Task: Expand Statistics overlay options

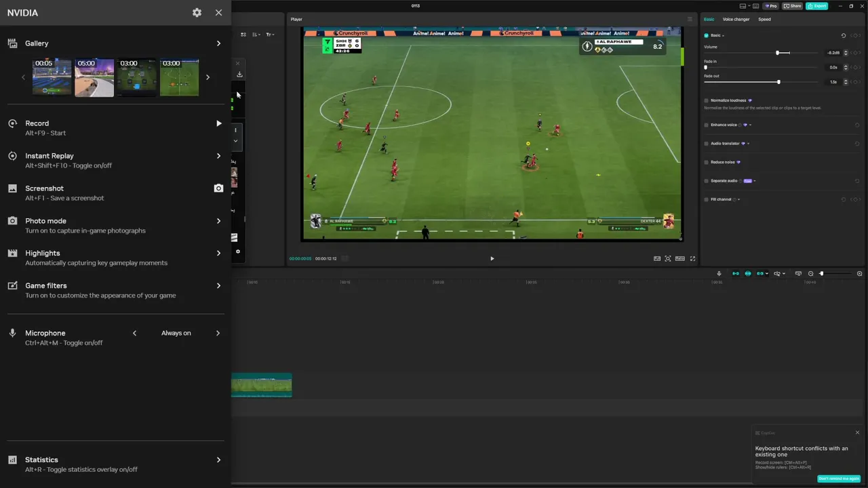Action: point(218,460)
